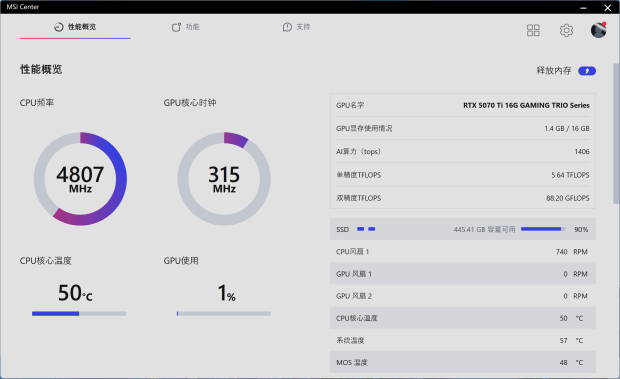
Task: Select the CPU风扇 1 row
Action: click(x=463, y=251)
